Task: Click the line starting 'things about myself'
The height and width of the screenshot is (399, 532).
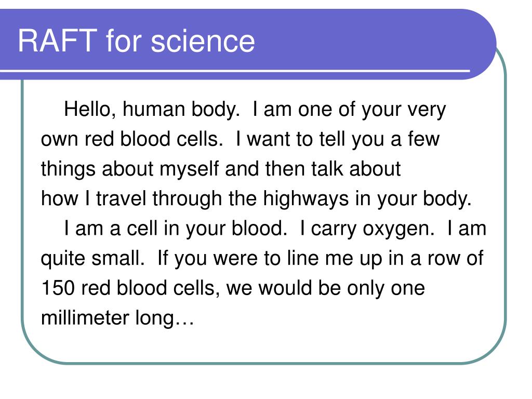Action: 221,169
